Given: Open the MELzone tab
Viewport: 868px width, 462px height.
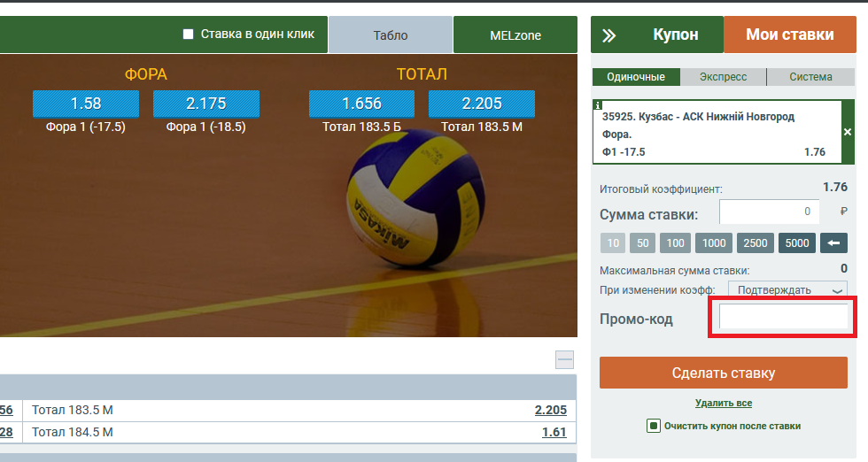Looking at the screenshot, I should (515, 35).
